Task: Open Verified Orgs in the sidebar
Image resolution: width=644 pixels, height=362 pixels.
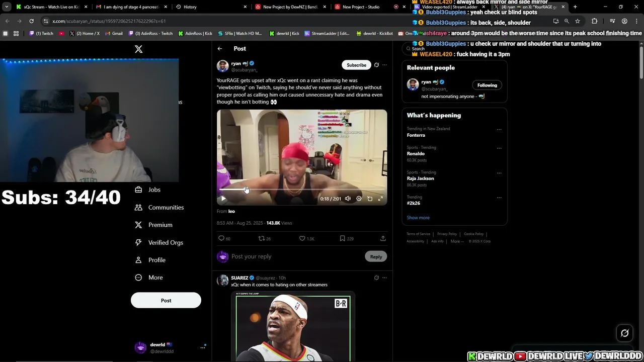Action: [159, 242]
